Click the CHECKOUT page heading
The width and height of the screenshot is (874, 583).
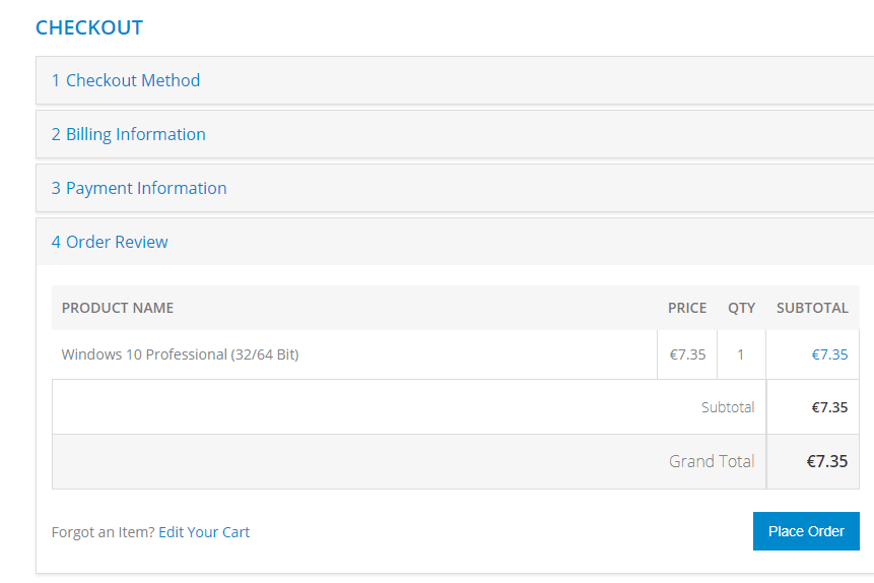tap(89, 28)
